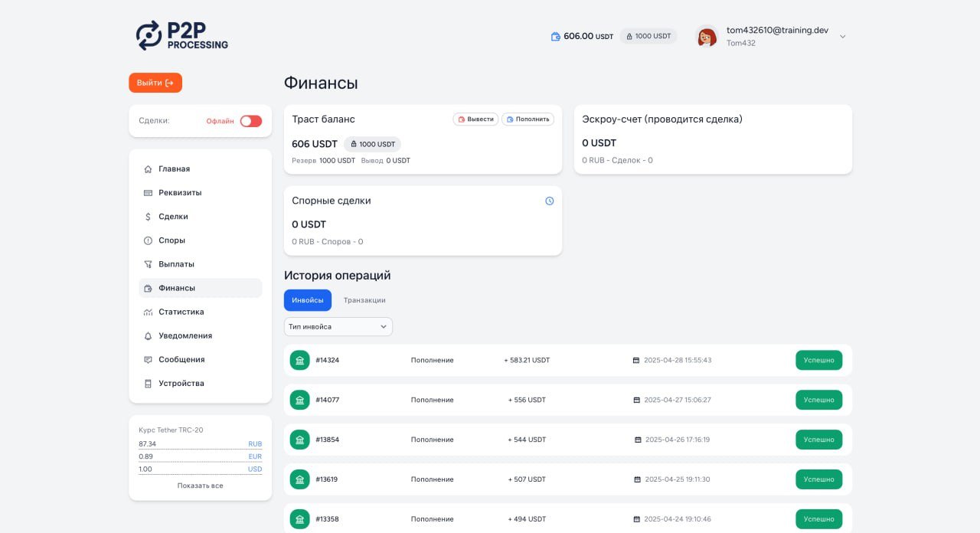Click the Успешно status on invoice #13619

click(x=818, y=479)
